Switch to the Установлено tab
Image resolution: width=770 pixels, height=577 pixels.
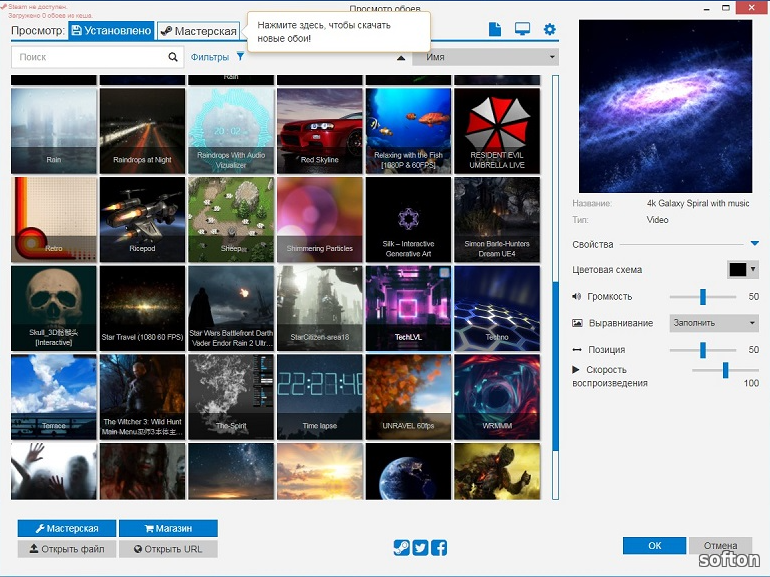tap(111, 31)
